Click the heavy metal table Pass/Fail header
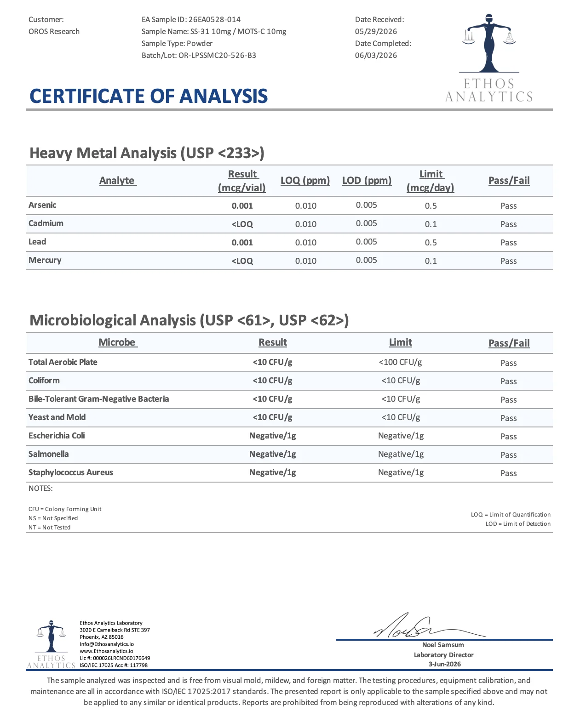Viewport: 563px width, 728px height. (x=509, y=180)
